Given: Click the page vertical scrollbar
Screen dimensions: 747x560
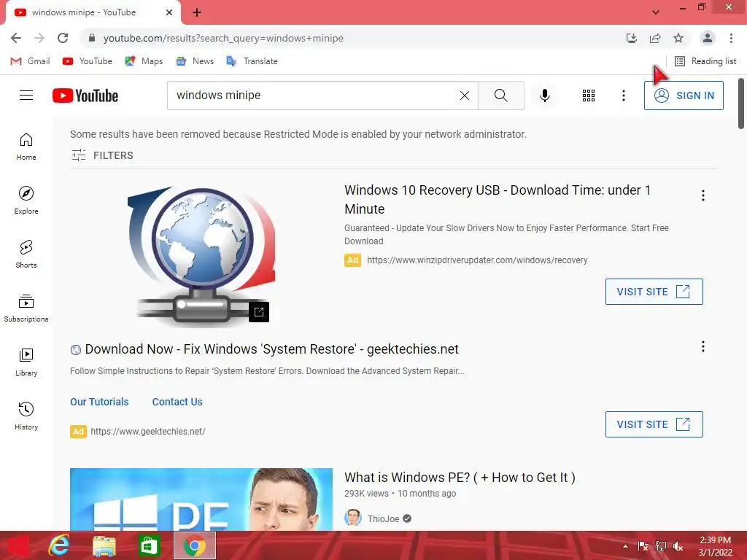Looking at the screenshot, I should [741, 104].
